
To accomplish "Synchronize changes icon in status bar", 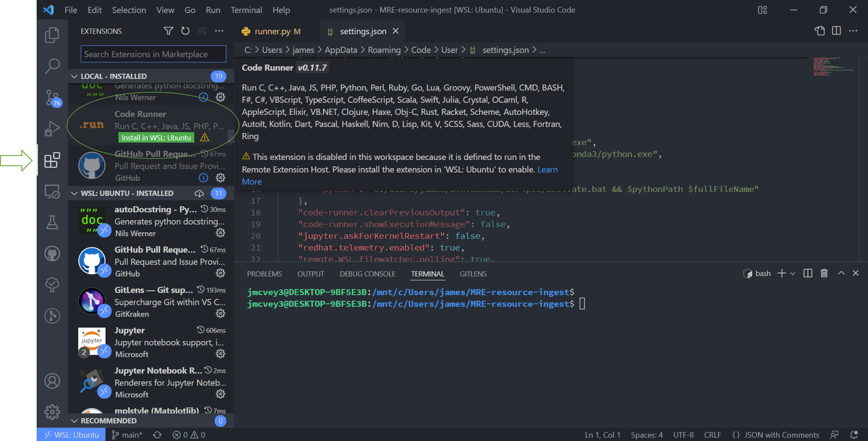I will [x=157, y=435].
